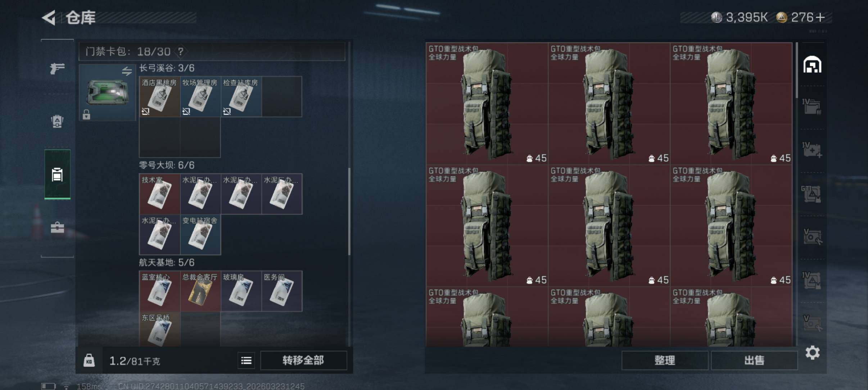Toggle the lock on the card case
This screenshot has height=390, width=868.
click(x=86, y=115)
